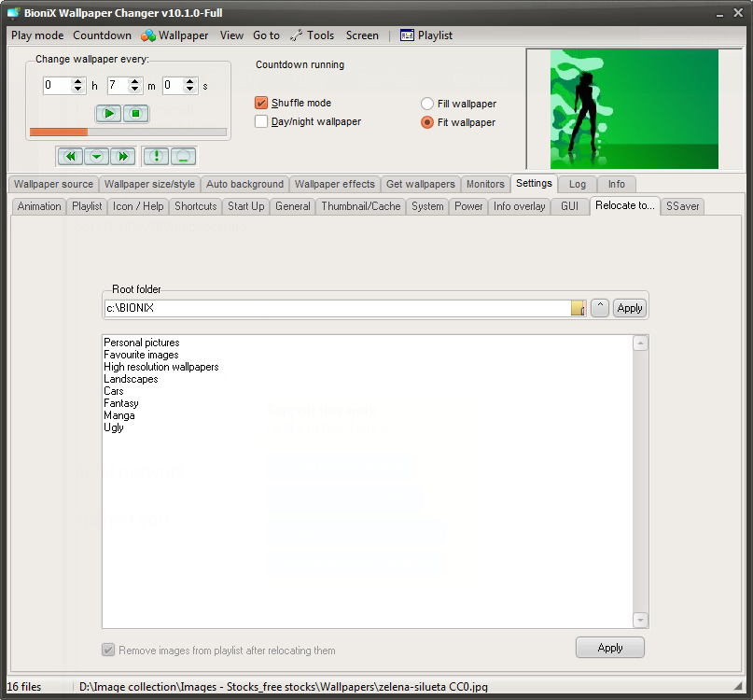Select Fit wallpaper radio option
753x700 pixels.
427,122
